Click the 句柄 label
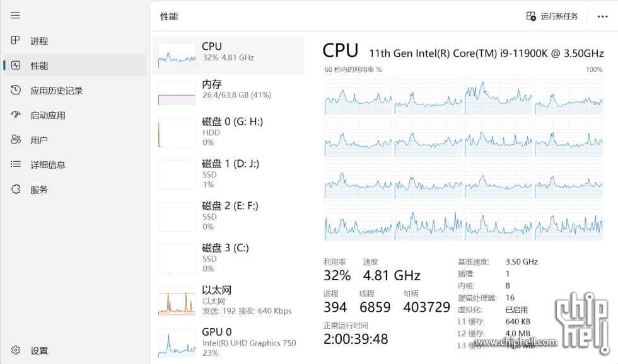 [411, 293]
